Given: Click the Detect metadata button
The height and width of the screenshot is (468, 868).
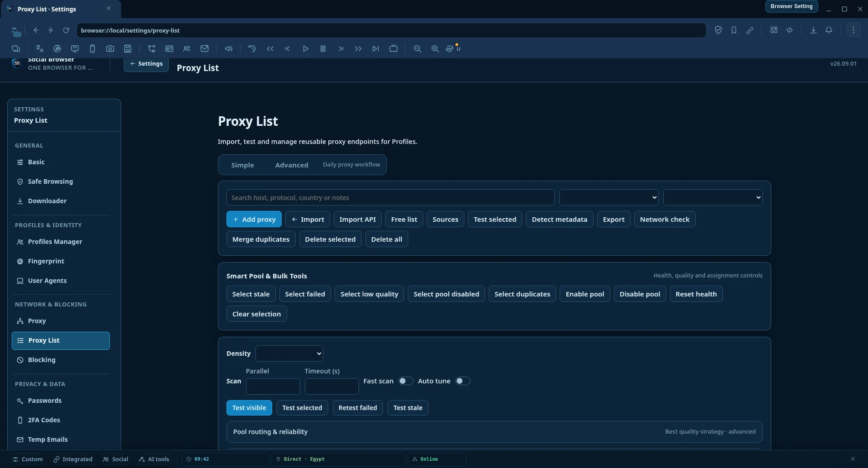Looking at the screenshot, I should click(x=559, y=219).
